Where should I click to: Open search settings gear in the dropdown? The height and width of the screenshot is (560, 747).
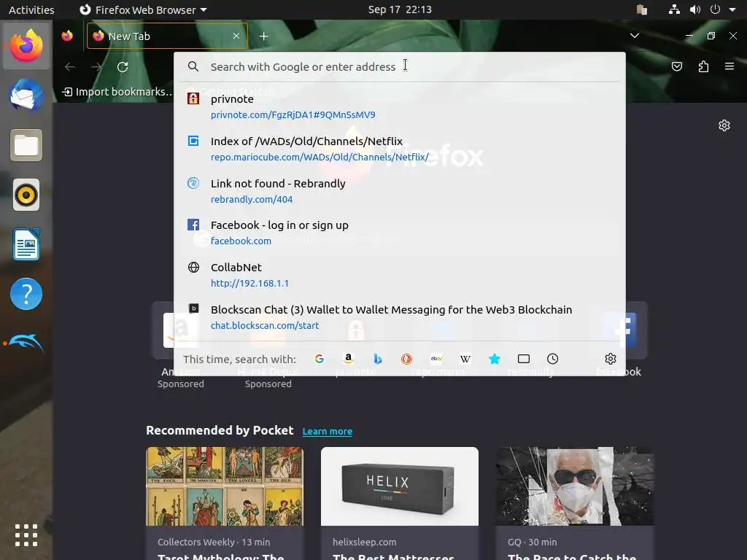[611, 359]
